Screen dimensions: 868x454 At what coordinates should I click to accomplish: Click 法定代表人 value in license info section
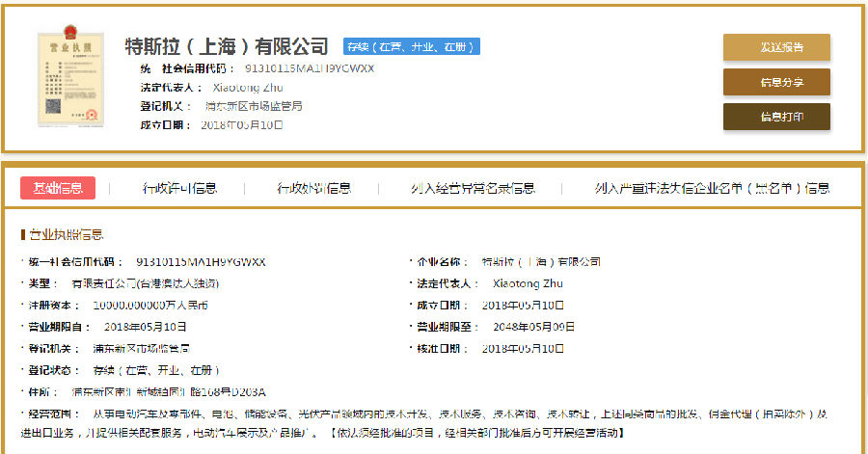point(528,283)
